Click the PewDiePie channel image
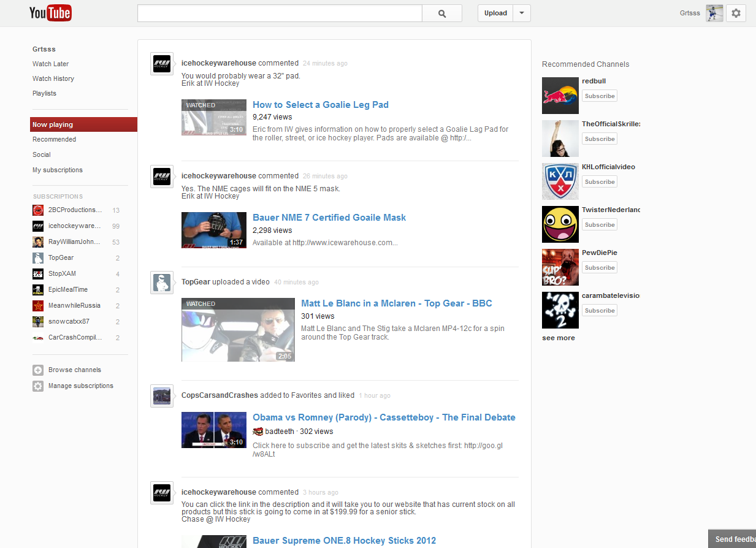Viewport: 756px width, 548px height. tap(560, 267)
